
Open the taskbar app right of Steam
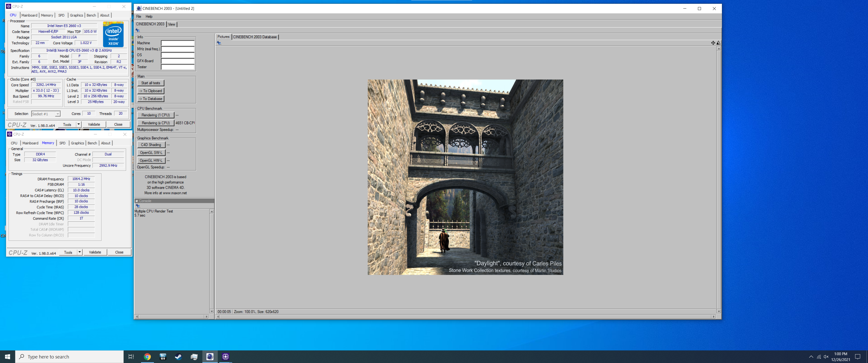point(194,357)
